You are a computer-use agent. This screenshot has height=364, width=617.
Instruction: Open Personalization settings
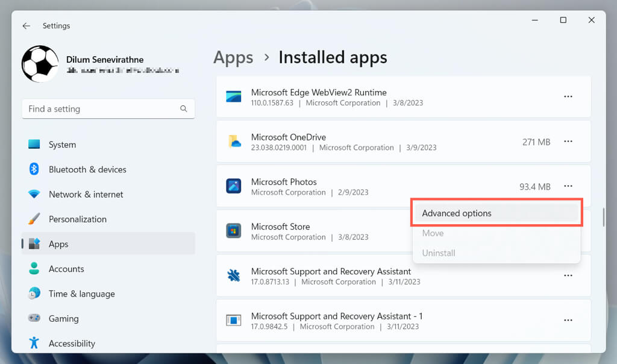click(77, 219)
